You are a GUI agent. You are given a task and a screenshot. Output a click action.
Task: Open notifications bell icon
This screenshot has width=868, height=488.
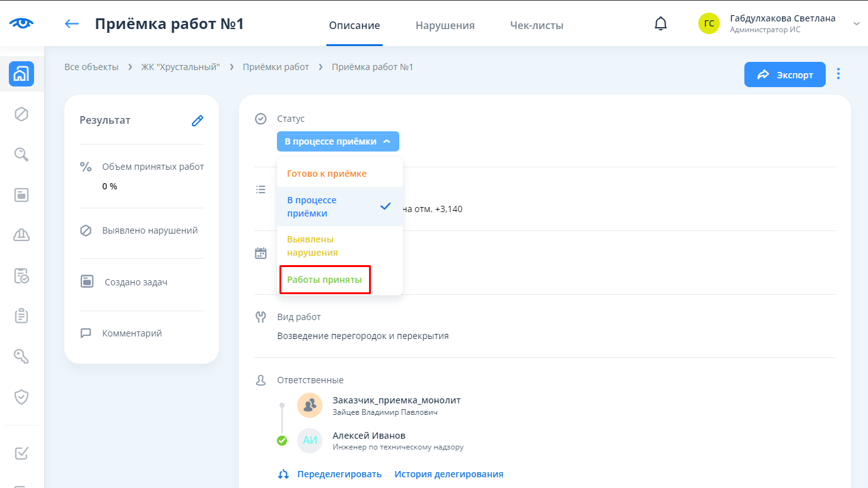click(x=660, y=24)
